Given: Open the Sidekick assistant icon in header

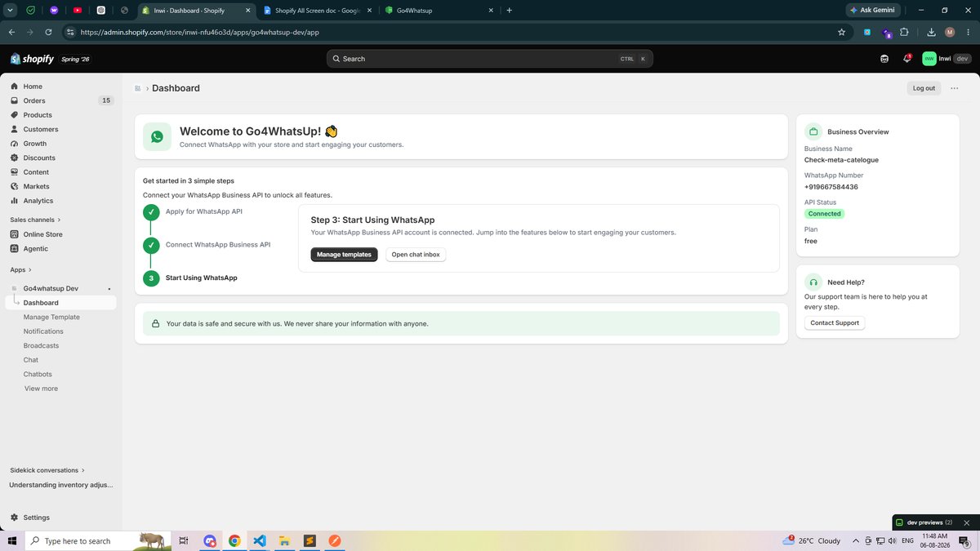Looking at the screenshot, I should 884,59.
